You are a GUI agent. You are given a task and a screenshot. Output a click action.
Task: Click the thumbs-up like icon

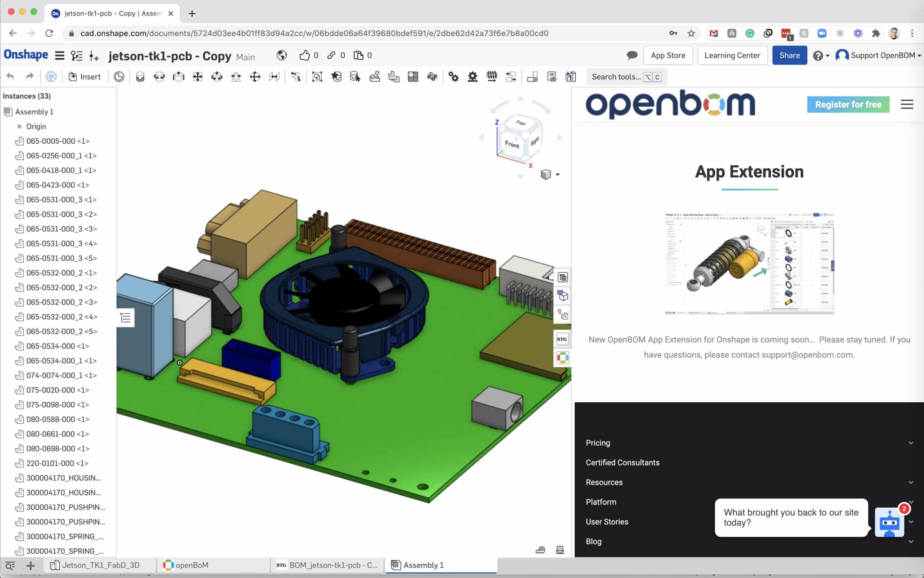tap(304, 56)
